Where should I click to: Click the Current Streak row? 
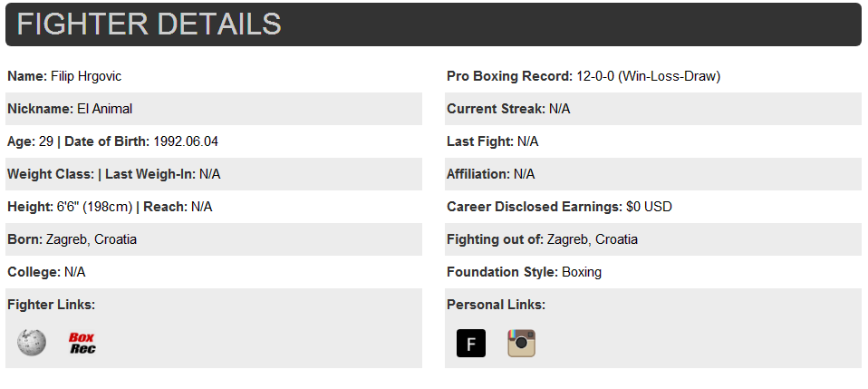coord(653,109)
